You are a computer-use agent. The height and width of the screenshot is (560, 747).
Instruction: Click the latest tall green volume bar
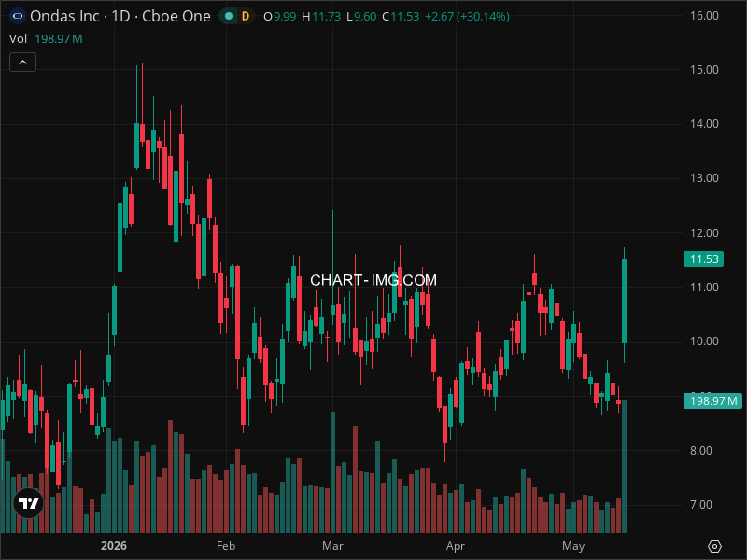tap(624, 467)
